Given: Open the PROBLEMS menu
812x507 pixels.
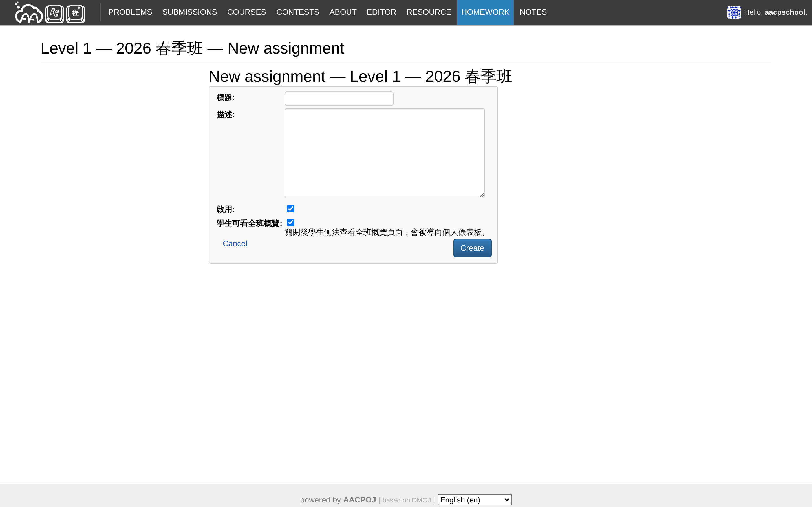Looking at the screenshot, I should 130,12.
